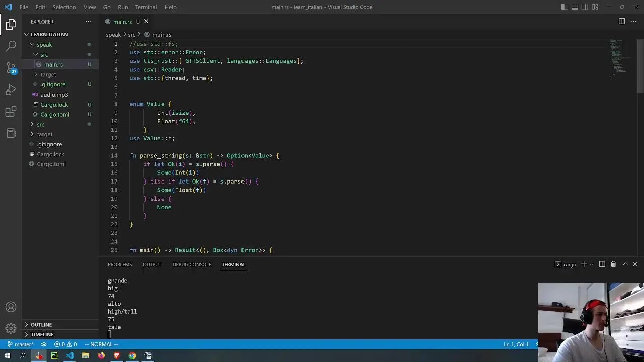
Task: Open the Go menu
Action: tap(107, 7)
